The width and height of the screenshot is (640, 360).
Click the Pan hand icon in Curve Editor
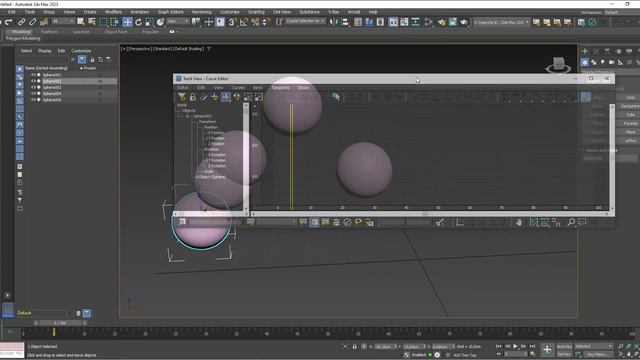tap(518, 222)
